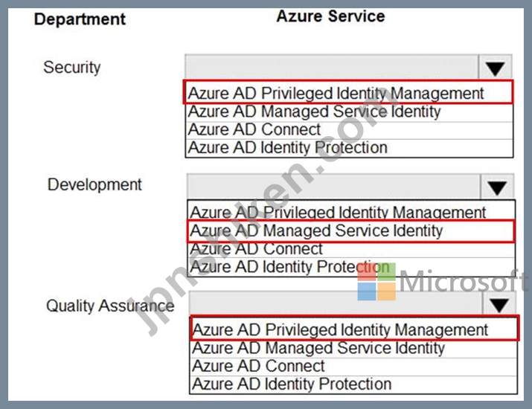Select Azure AD Managed Service Identity for Development
The width and height of the screenshot is (532, 409).
tap(350, 231)
